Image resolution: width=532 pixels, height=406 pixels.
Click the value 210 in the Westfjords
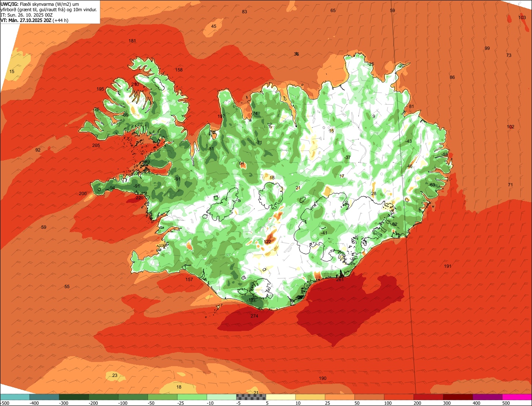pos(135,84)
